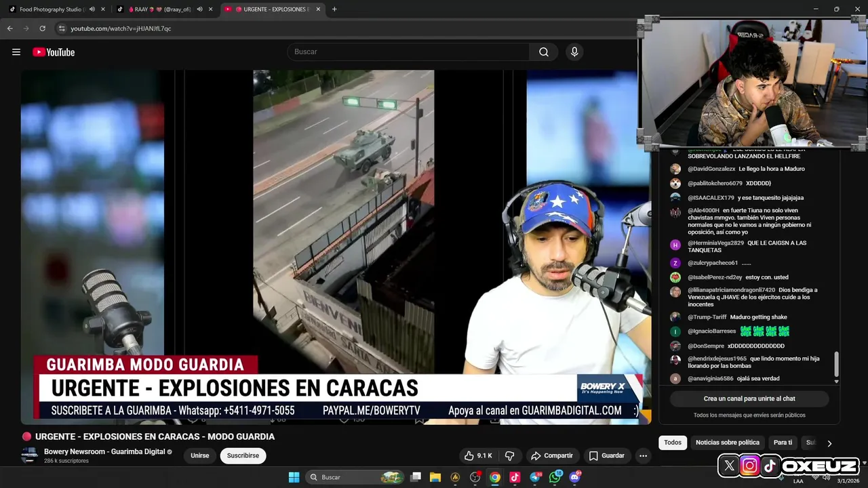Image resolution: width=868 pixels, height=488 pixels.
Task: Open Bowery Newsroom channel avatar
Action: pyautogui.click(x=29, y=455)
